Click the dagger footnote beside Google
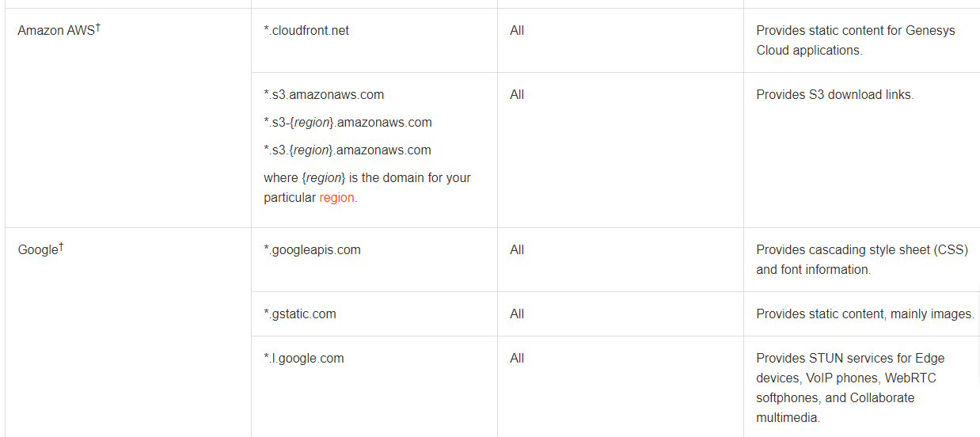Viewport: 980px width, 437px height. tap(61, 247)
